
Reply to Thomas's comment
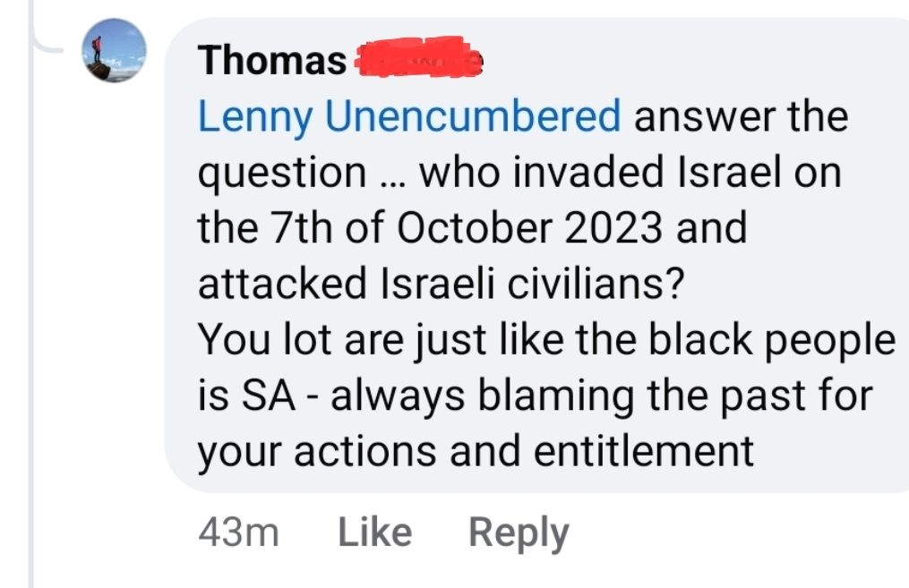tap(519, 533)
